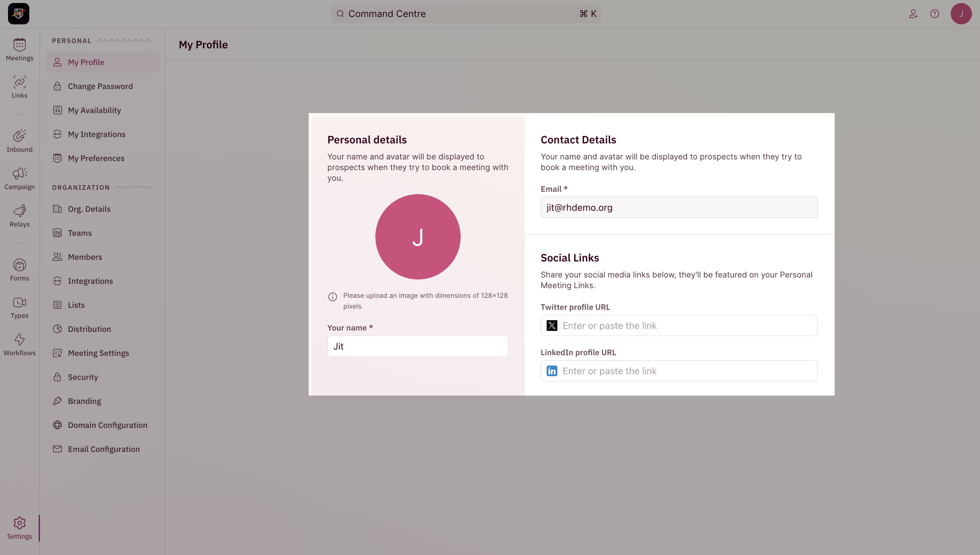
Task: Open Change Password settings
Action: pos(102,86)
